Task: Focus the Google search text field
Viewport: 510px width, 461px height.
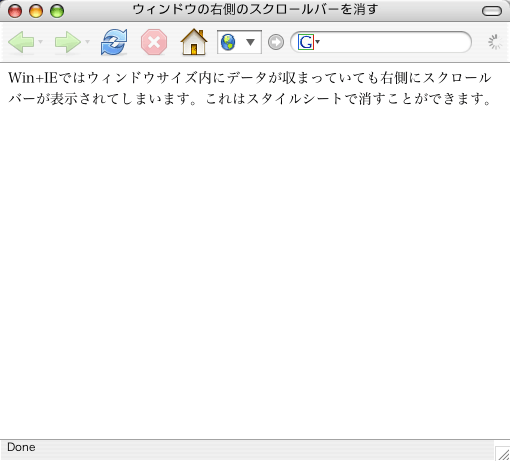Action: [x=393, y=42]
